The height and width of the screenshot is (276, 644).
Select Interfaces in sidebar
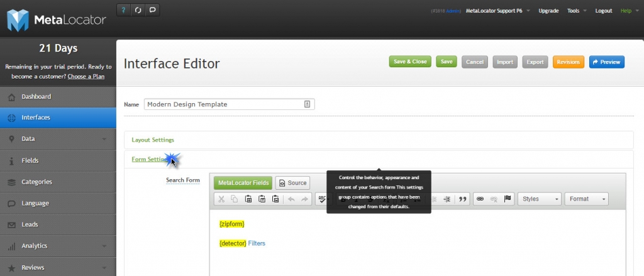click(x=58, y=118)
